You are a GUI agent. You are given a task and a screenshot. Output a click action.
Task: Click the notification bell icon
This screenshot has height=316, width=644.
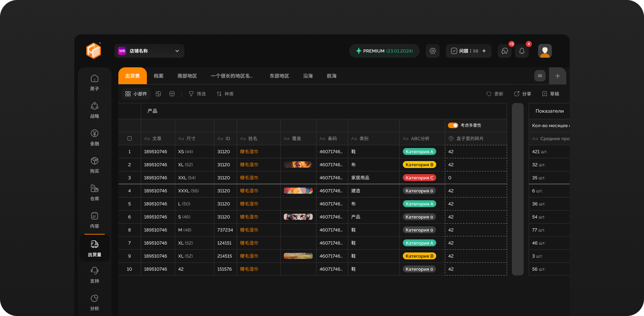(x=522, y=51)
